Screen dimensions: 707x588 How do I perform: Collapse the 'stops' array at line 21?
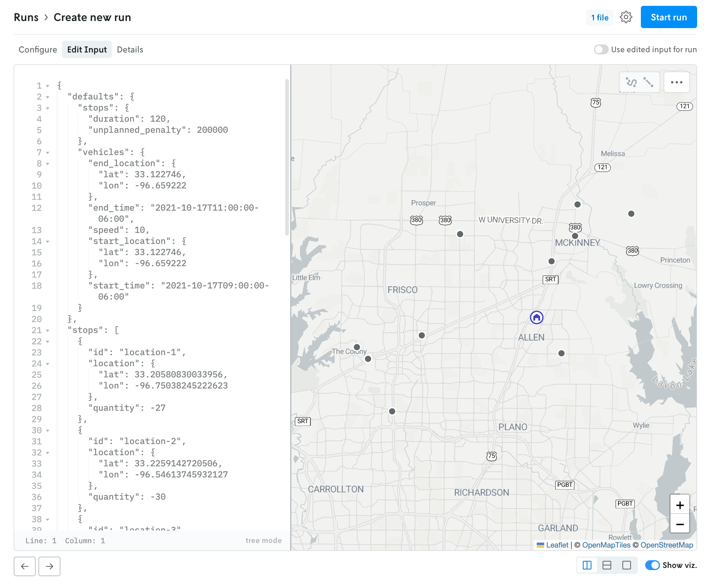point(48,330)
